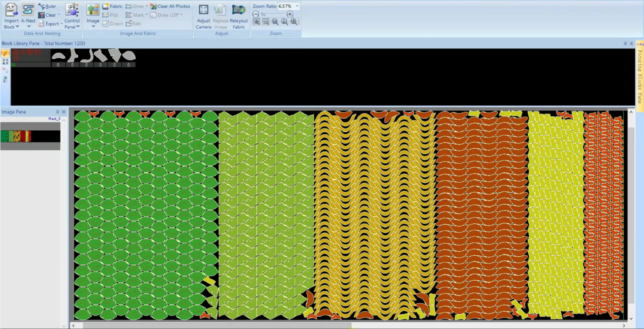The image size is (644, 329).
Task: Click the right arrow of horizontal scrollbar
Action: pos(624,325)
